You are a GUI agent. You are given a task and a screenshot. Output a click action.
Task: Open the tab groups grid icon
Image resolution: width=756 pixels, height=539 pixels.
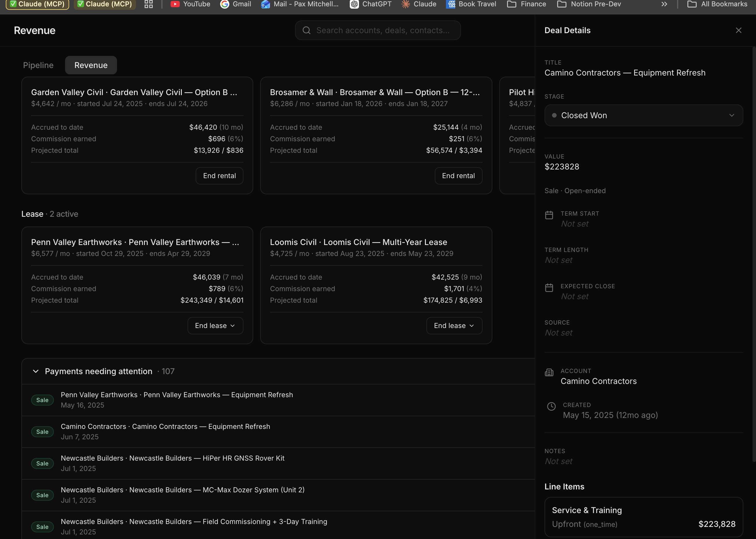(149, 4)
